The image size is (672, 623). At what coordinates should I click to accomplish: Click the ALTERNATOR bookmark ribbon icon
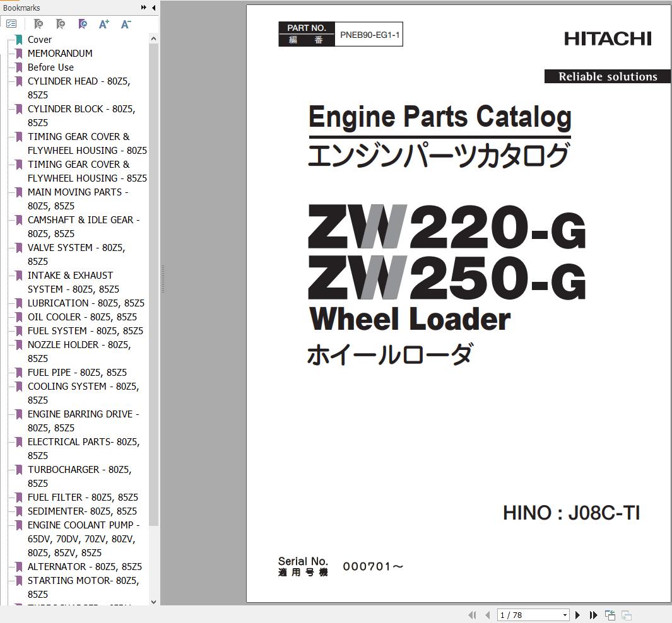(x=19, y=566)
